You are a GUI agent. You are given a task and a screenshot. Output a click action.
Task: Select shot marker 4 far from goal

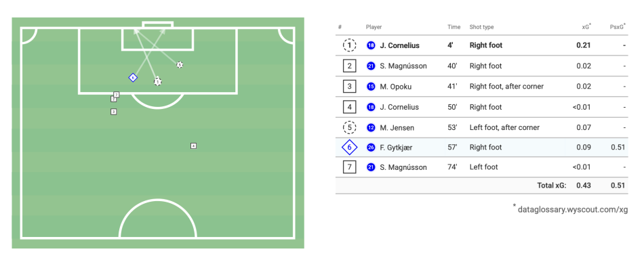point(193,146)
